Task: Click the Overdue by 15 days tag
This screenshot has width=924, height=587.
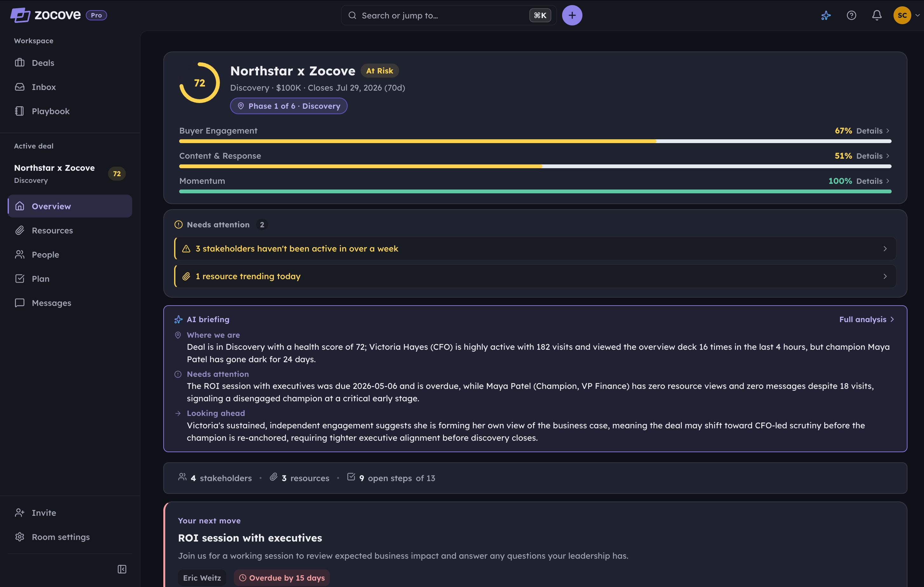Action: pyautogui.click(x=282, y=578)
